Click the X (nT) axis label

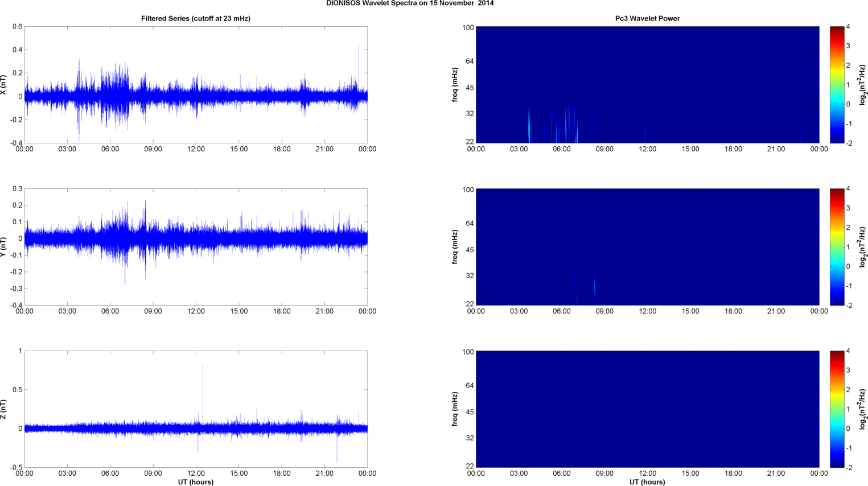point(4,85)
